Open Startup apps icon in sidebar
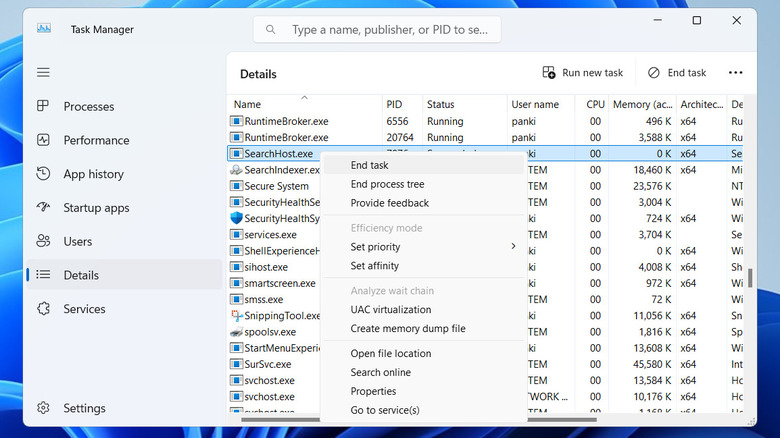The width and height of the screenshot is (780, 438). click(43, 208)
